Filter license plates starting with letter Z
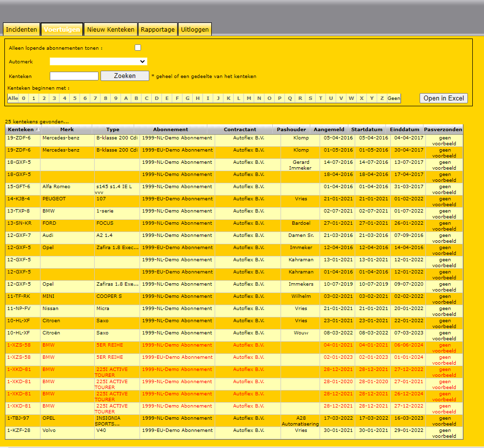Viewport: 484px width, 448px height. pos(382,98)
